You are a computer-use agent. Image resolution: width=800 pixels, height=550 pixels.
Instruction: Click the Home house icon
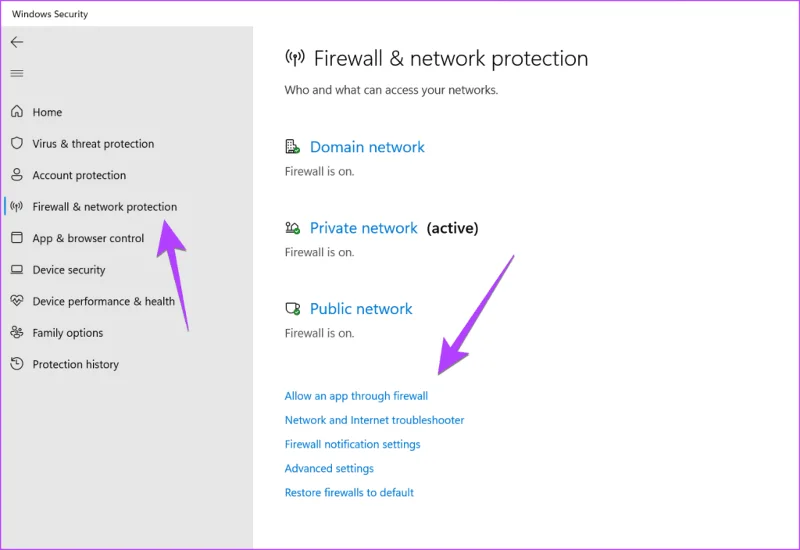17,111
